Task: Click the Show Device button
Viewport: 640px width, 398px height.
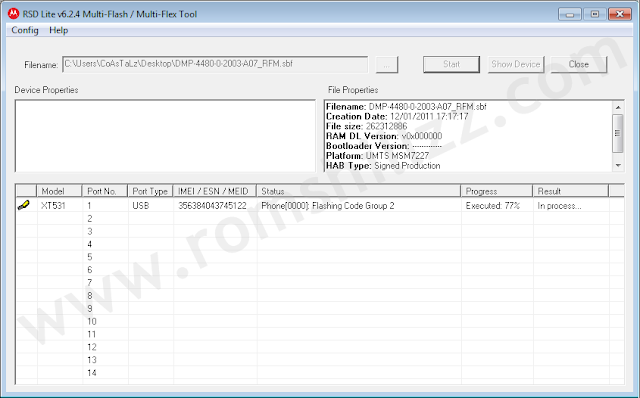Action: coord(516,64)
